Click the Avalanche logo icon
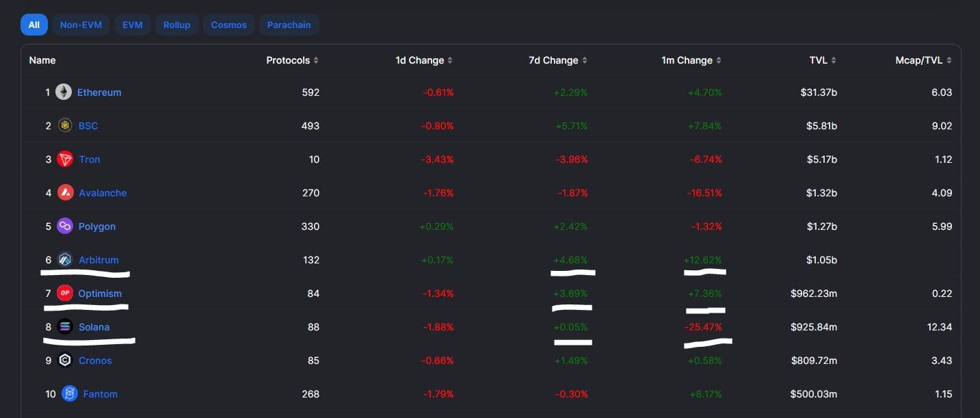The height and width of the screenshot is (418, 980). (65, 192)
